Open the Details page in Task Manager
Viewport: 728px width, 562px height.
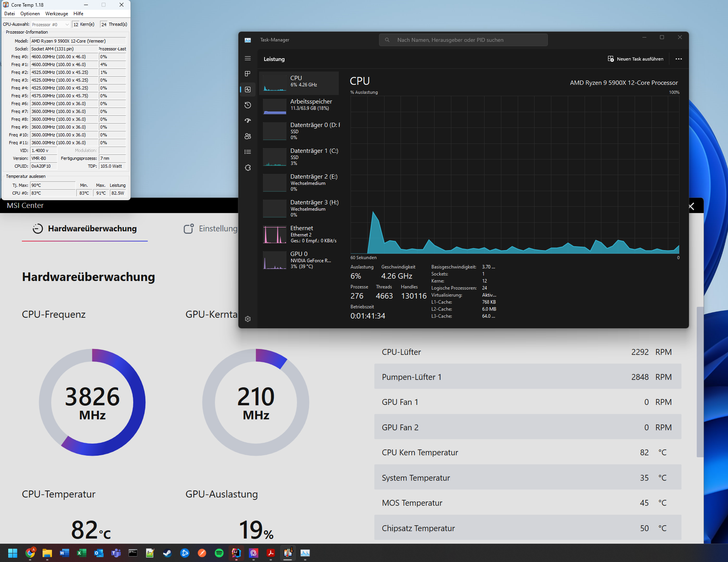248,152
